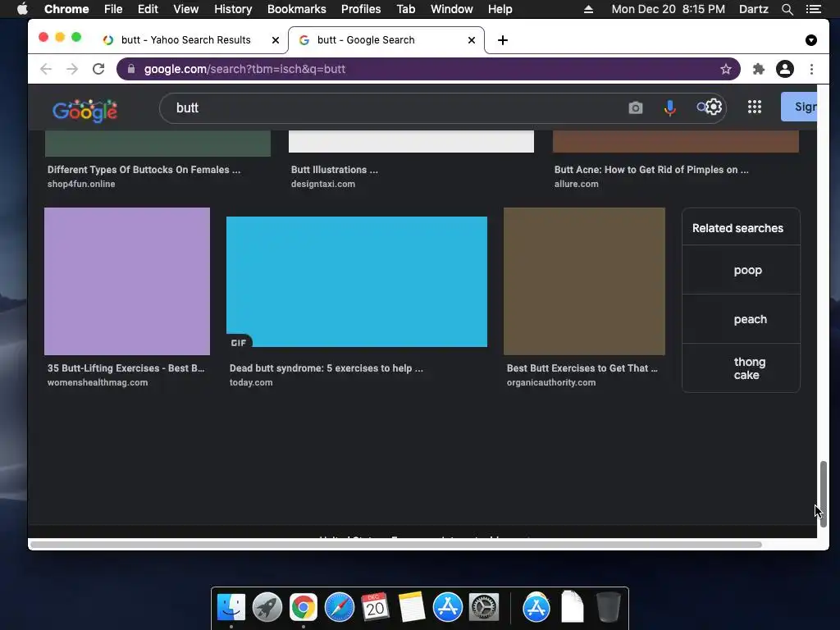Click the address bar URL
The width and height of the screenshot is (840, 630).
pos(244,69)
